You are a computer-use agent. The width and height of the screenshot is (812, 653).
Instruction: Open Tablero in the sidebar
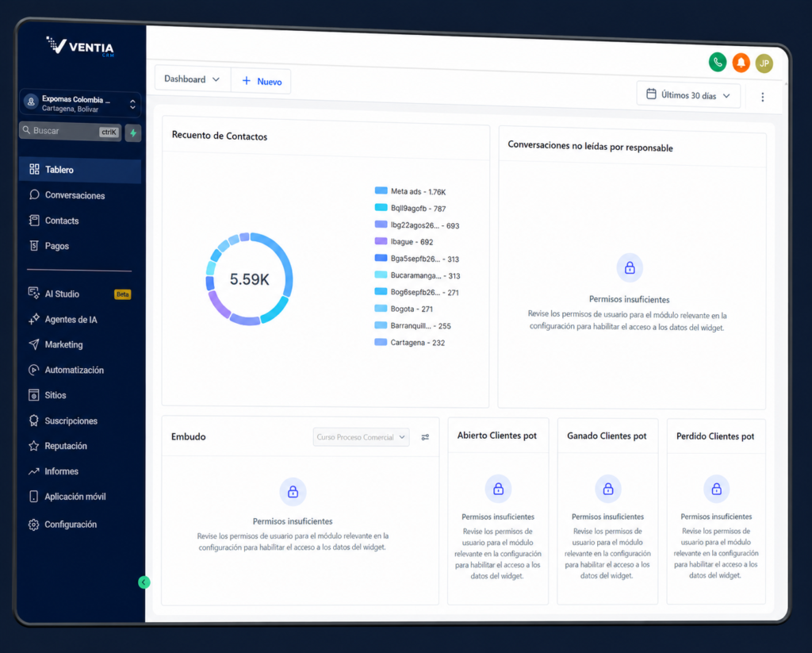80,170
